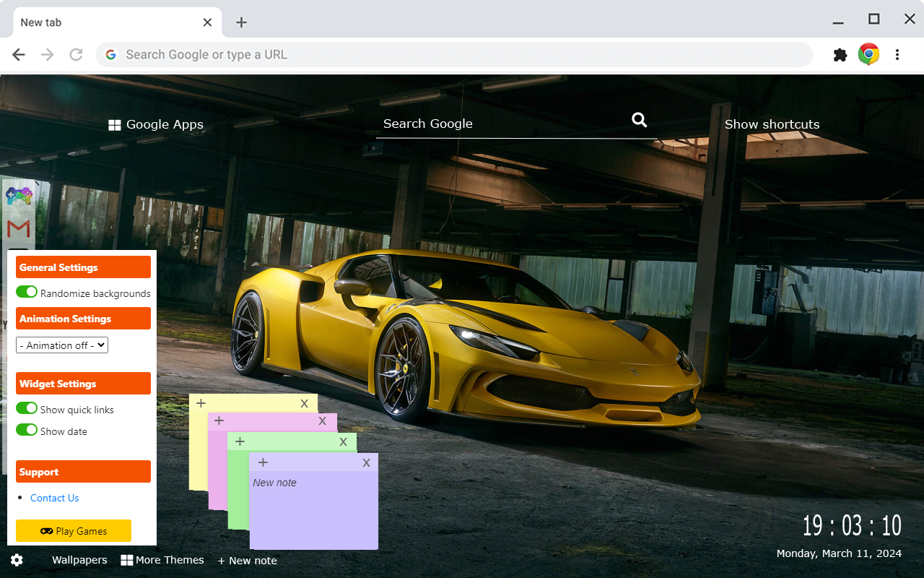924x578 pixels.
Task: Toggle Randomize backgrounds switch
Action: (27, 292)
